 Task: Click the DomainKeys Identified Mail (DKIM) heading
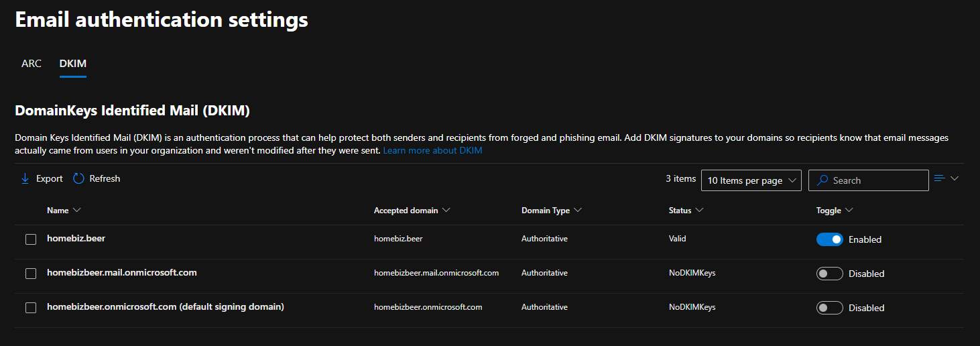coord(132,110)
